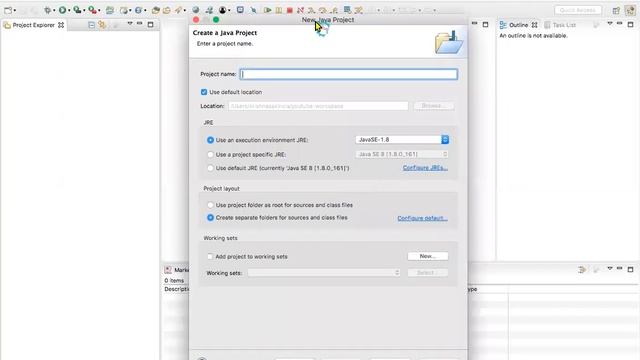Viewport: 640px width, 360px height.
Task: Minimize the Markers bottom panel
Action: [620, 269]
